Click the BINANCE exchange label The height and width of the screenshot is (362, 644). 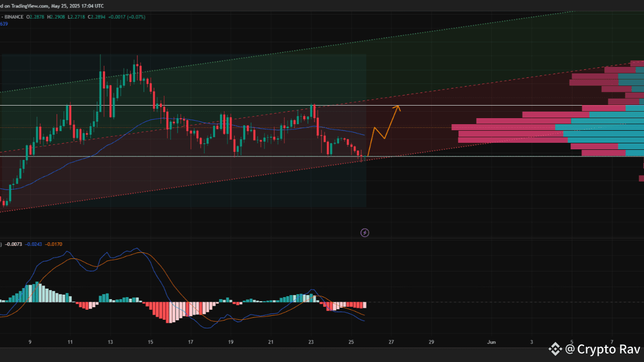click(x=14, y=17)
